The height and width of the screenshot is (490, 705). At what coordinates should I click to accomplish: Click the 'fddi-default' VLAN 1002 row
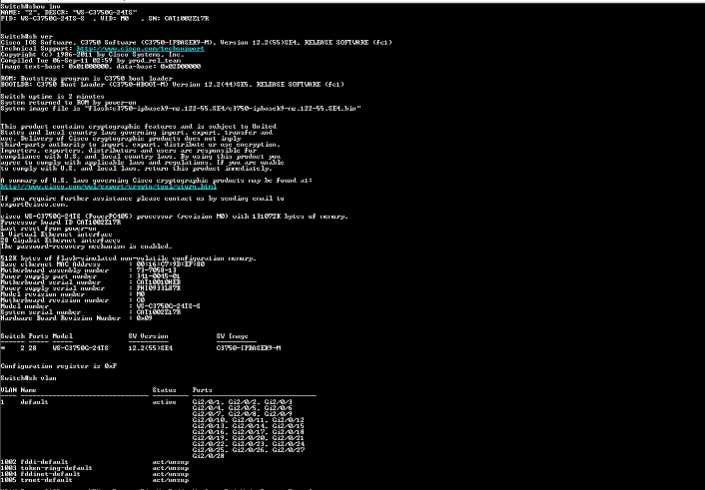(x=94, y=462)
